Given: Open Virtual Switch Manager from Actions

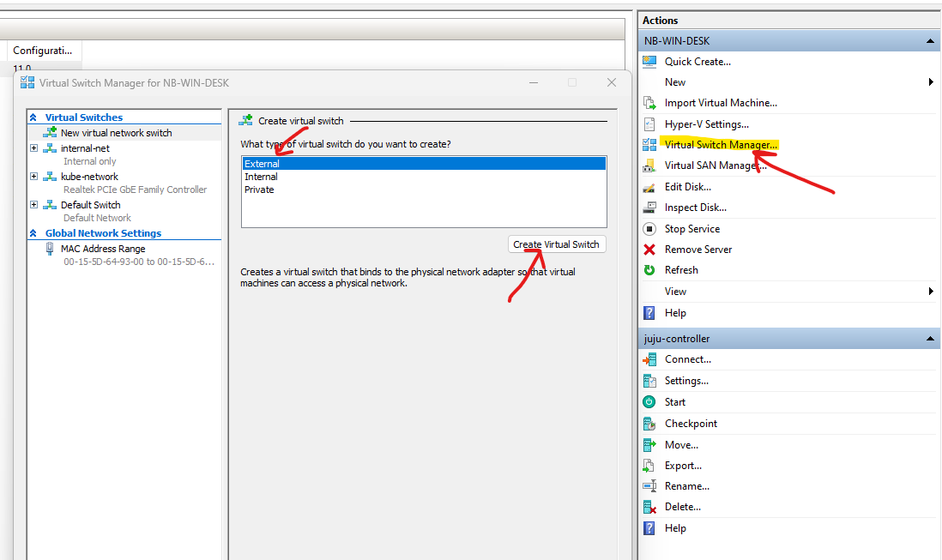Looking at the screenshot, I should pos(720,145).
